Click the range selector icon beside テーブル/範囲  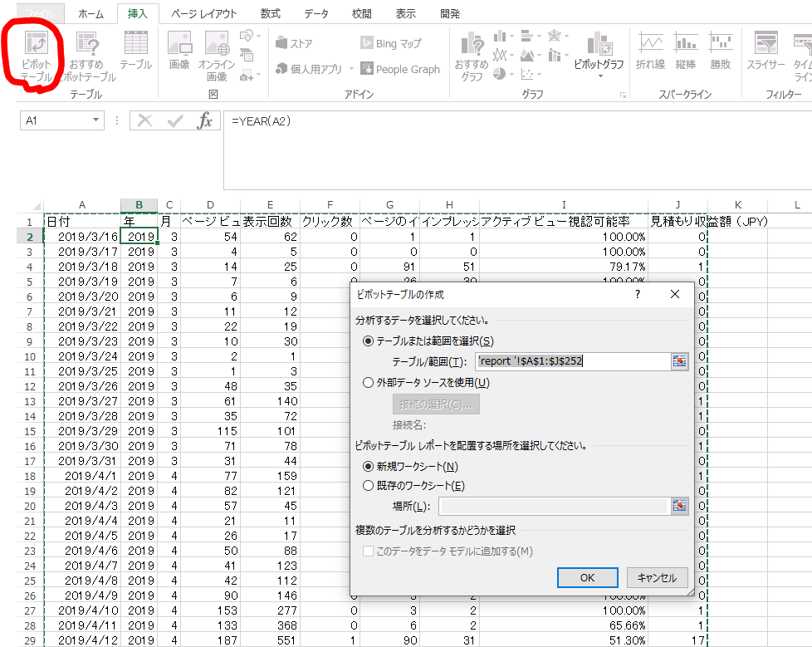pos(679,361)
